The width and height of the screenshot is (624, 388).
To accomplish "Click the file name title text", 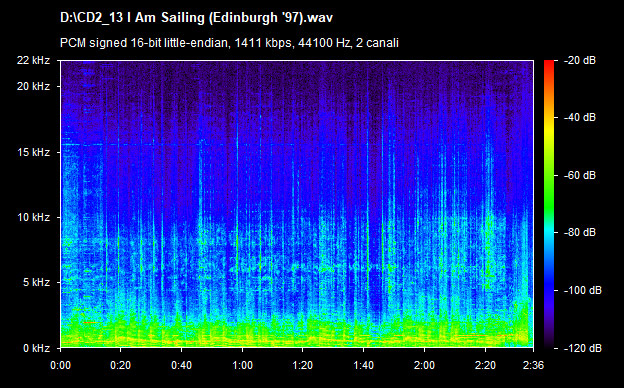I will tap(196, 18).
